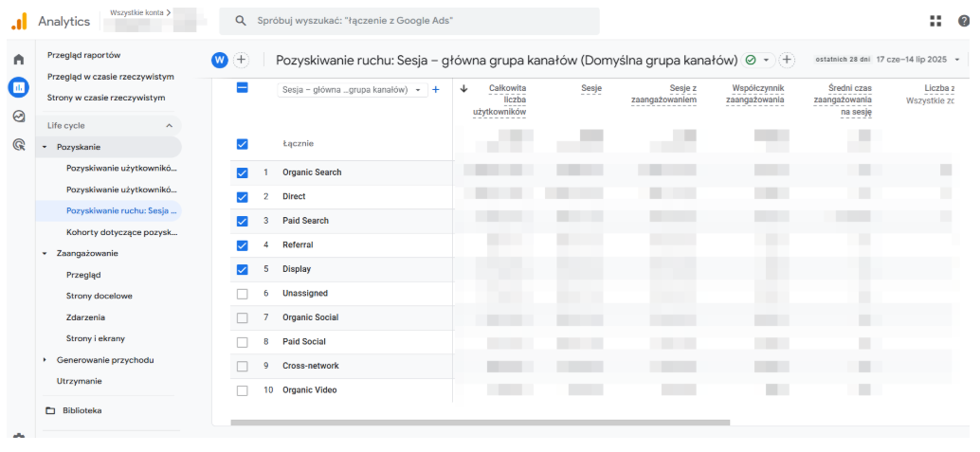Open the Advertising target icon
The width and height of the screenshot is (980, 452).
19,145
